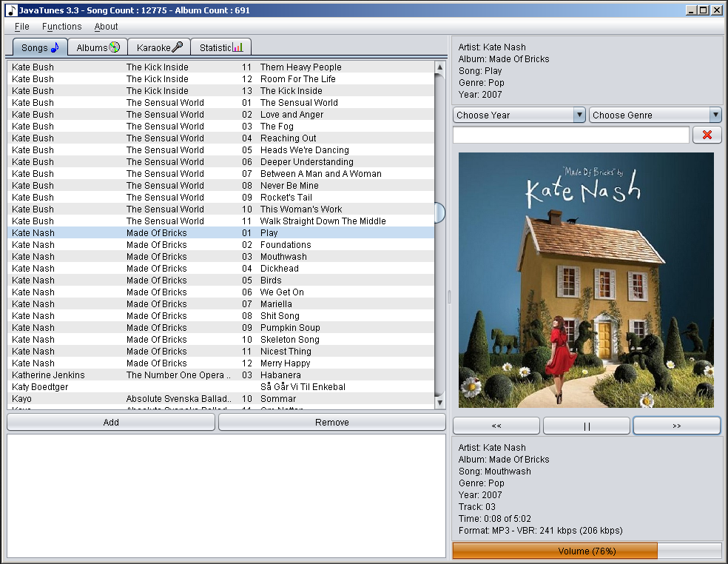
Task: Select song 'Reaching Out'
Action: (x=221, y=138)
